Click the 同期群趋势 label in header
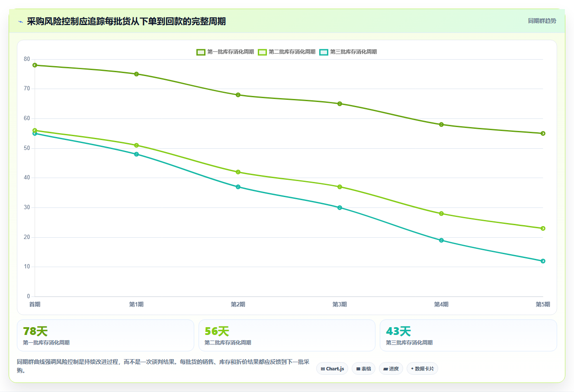This screenshot has height=392, width=574. coord(542,21)
